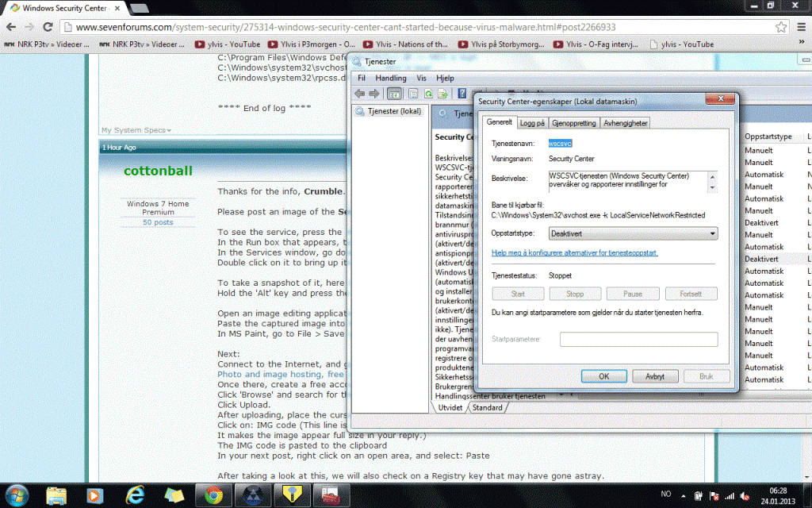This screenshot has width=812, height=508.
Task: Click the Action Center flag in tray
Action: tap(714, 496)
